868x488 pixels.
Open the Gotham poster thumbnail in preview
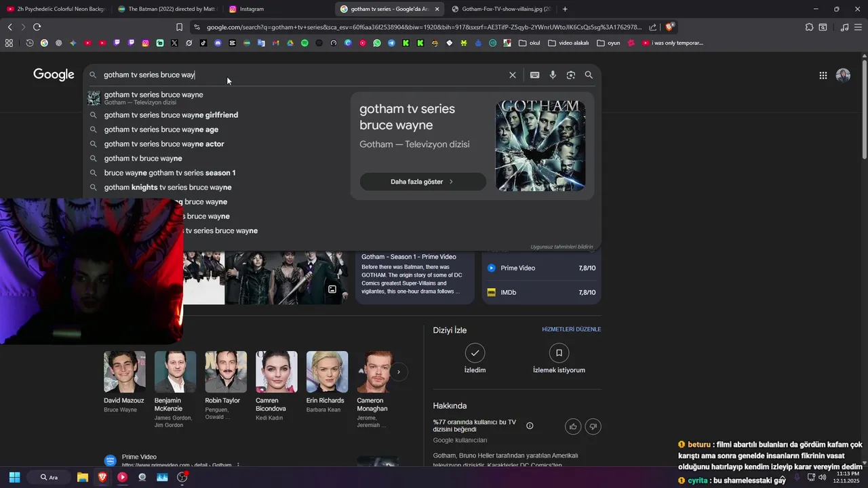pyautogui.click(x=540, y=146)
